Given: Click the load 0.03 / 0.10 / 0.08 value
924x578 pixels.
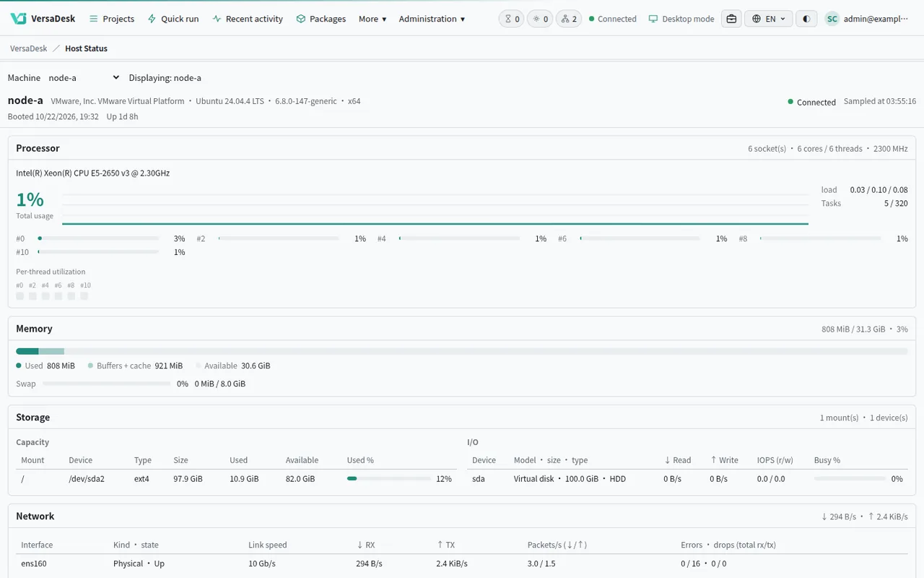Looking at the screenshot, I should pyautogui.click(x=879, y=190).
